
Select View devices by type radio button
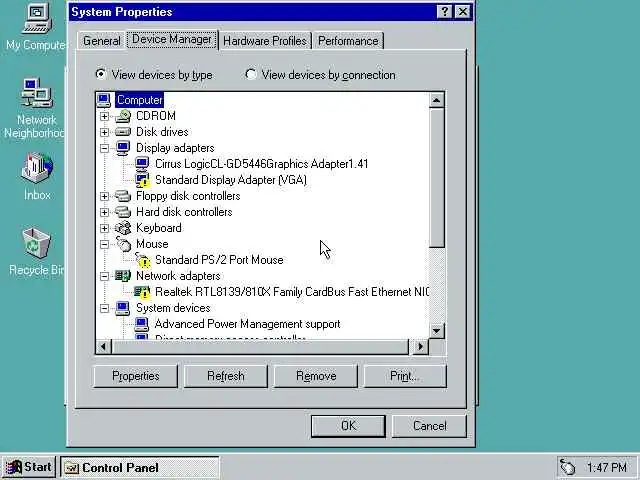100,74
